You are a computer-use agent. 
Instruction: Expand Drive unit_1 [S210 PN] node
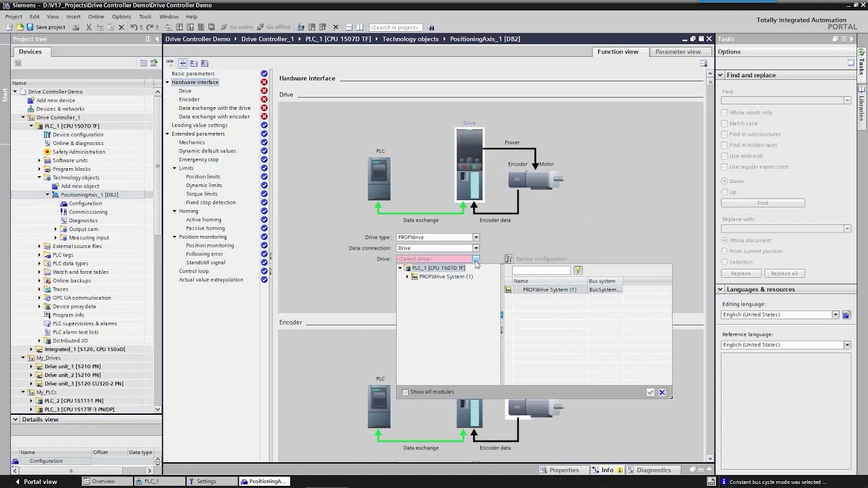pos(31,367)
